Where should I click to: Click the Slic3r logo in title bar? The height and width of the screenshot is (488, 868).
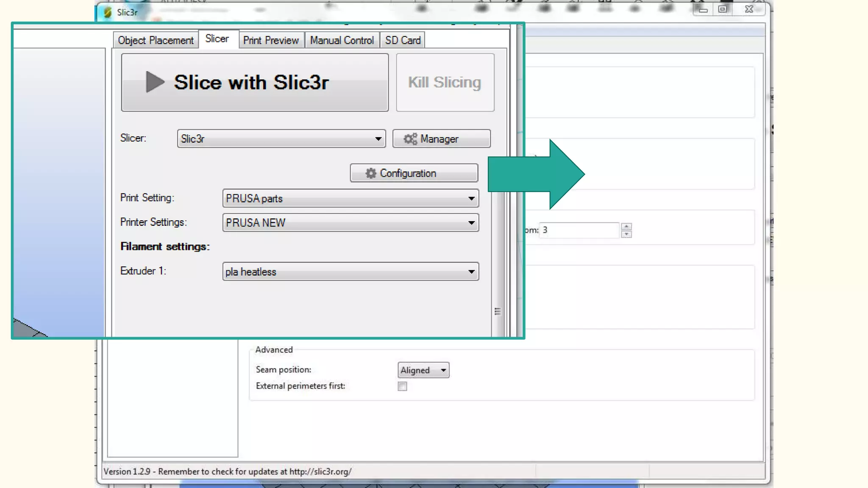[108, 12]
